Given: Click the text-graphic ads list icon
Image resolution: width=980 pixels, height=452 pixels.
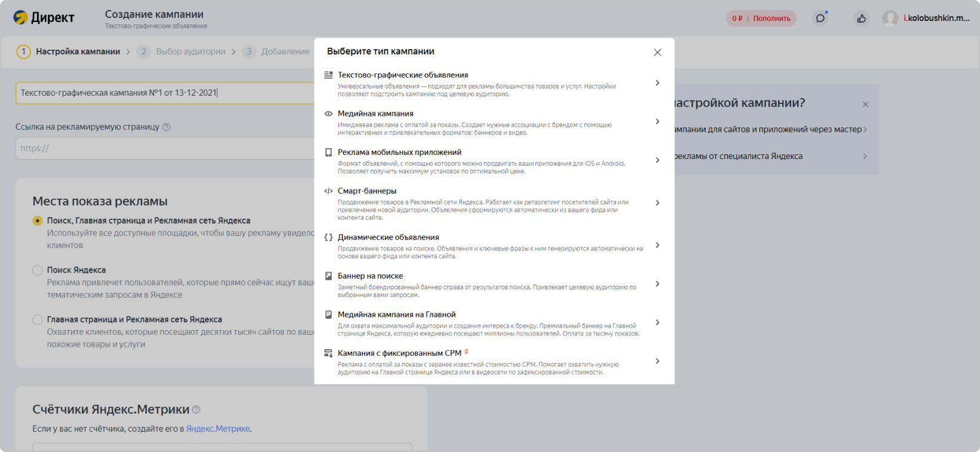Looking at the screenshot, I should pos(328,75).
